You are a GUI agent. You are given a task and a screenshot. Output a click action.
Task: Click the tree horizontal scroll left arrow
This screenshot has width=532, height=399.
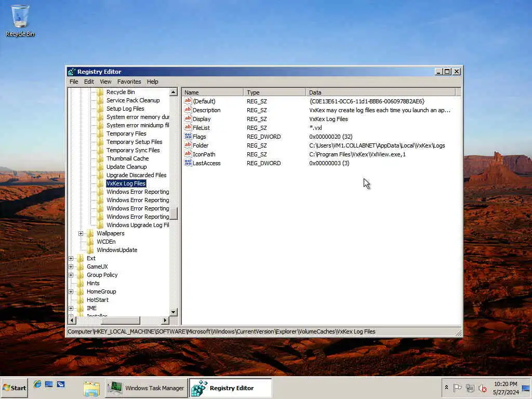72,320
